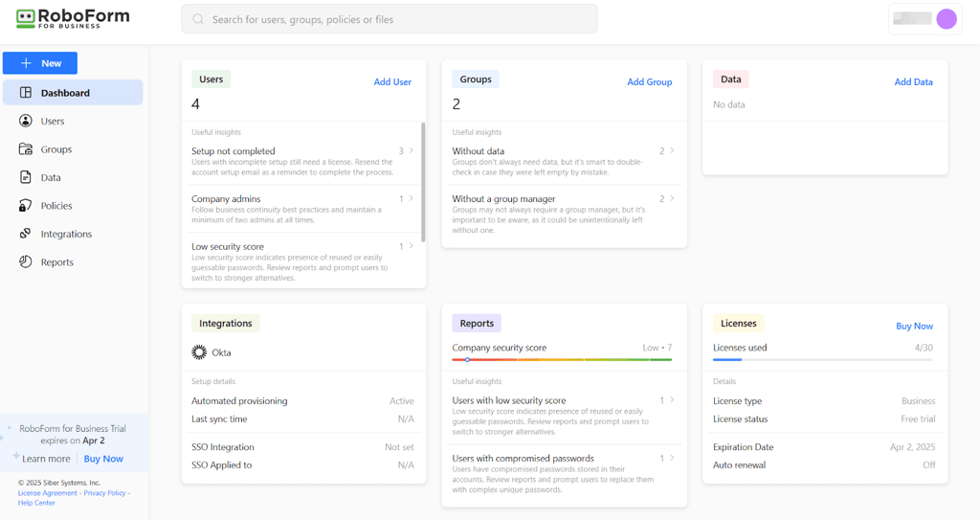Screen dimensions: 980x520
Task: Click Learn more in the trial banner
Action: pyautogui.click(x=46, y=459)
